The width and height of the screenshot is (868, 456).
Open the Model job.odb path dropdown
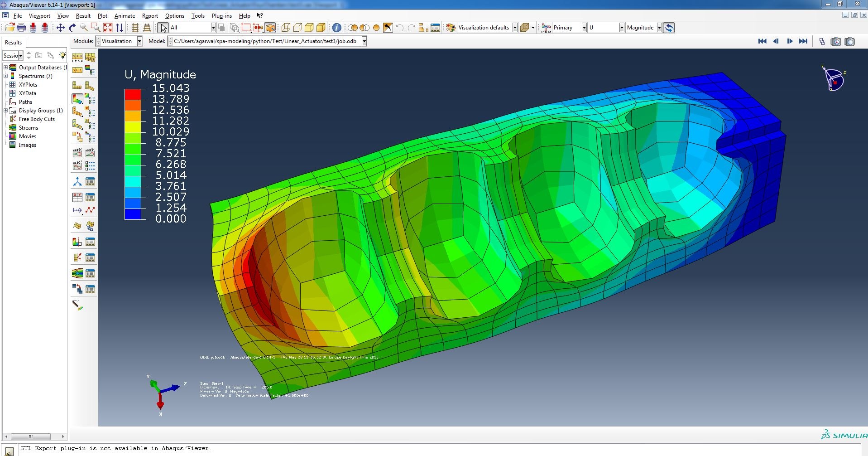tap(364, 41)
